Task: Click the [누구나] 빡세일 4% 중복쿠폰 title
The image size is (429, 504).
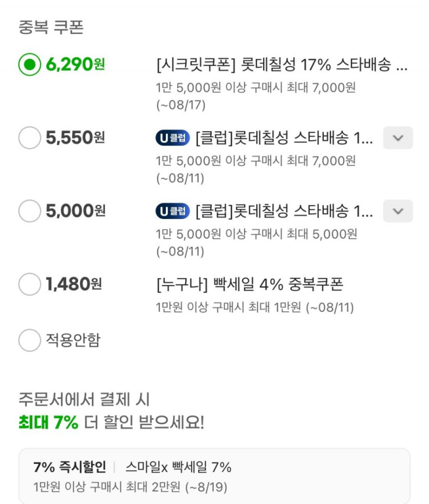Action: [x=249, y=284]
